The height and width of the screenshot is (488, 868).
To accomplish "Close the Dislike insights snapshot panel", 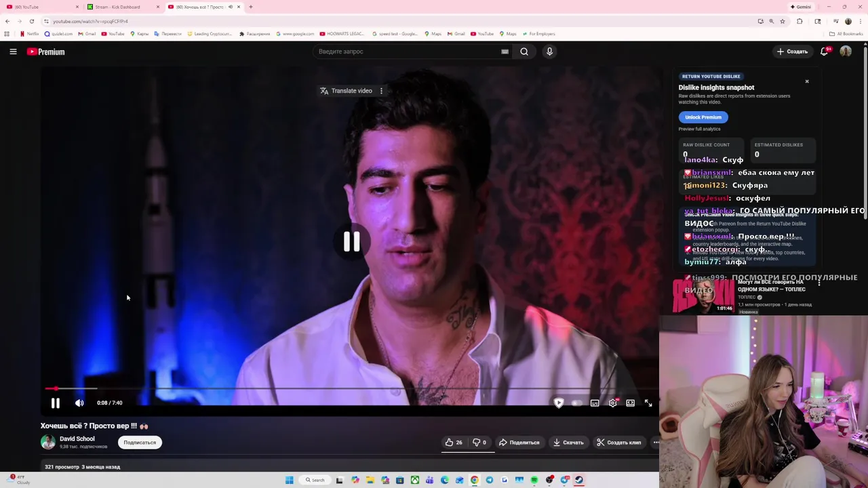I will (807, 81).
